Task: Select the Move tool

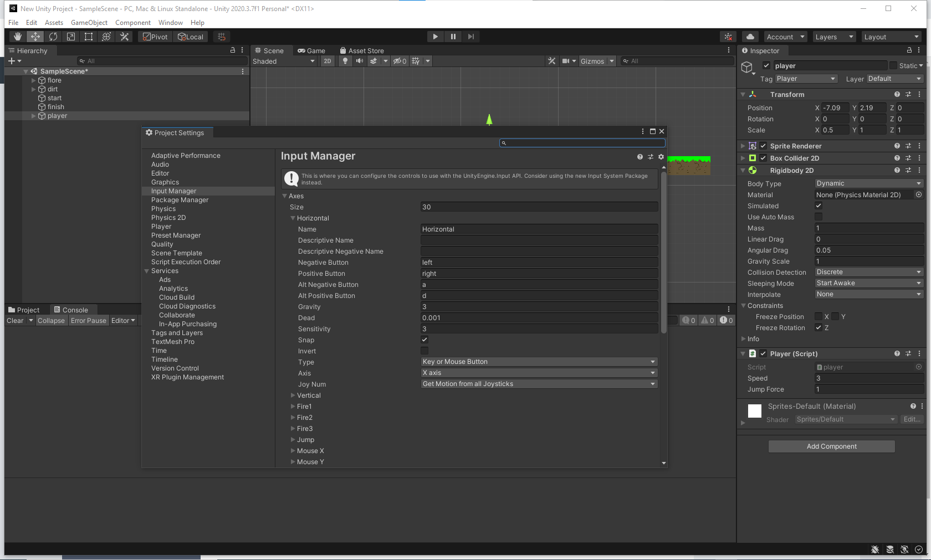Action: (x=35, y=37)
